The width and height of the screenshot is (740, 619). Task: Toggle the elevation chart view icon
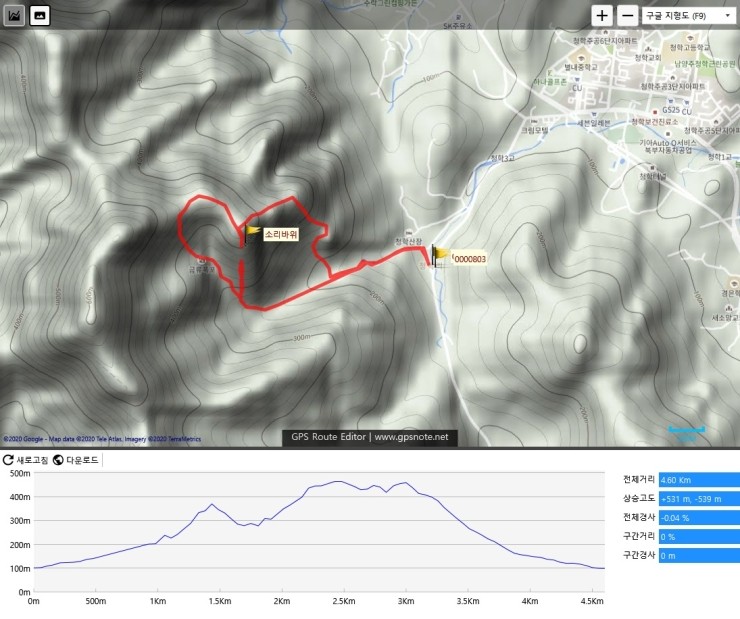click(x=14, y=16)
